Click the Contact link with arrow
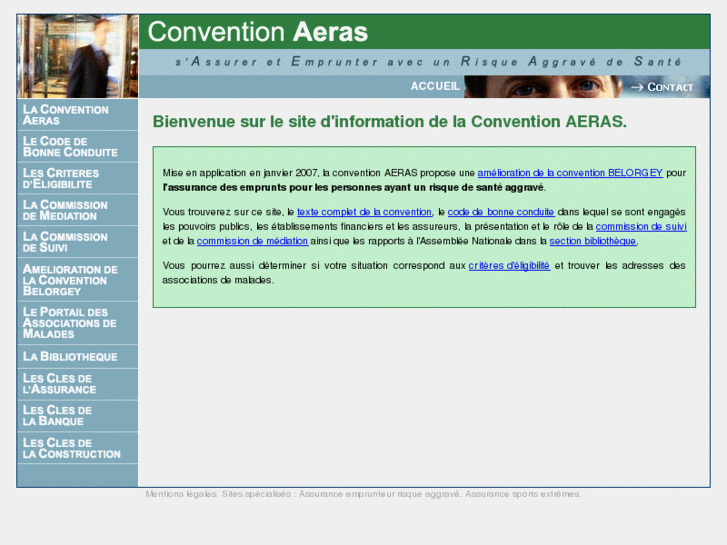Screen dimensions: 727x545 pyautogui.click(x=663, y=87)
